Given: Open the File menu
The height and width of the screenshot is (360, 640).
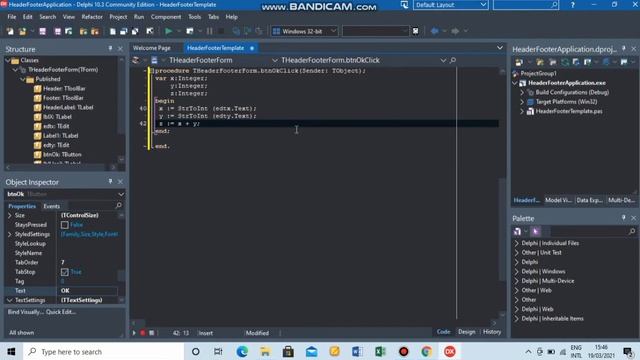Looking at the screenshot, I should click(x=12, y=17).
